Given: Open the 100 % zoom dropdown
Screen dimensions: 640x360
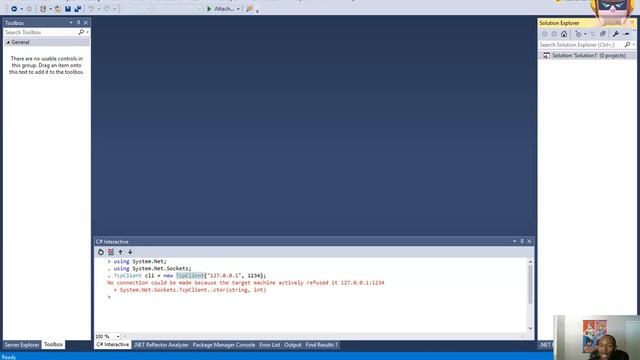Looking at the screenshot, I should click(118, 337).
